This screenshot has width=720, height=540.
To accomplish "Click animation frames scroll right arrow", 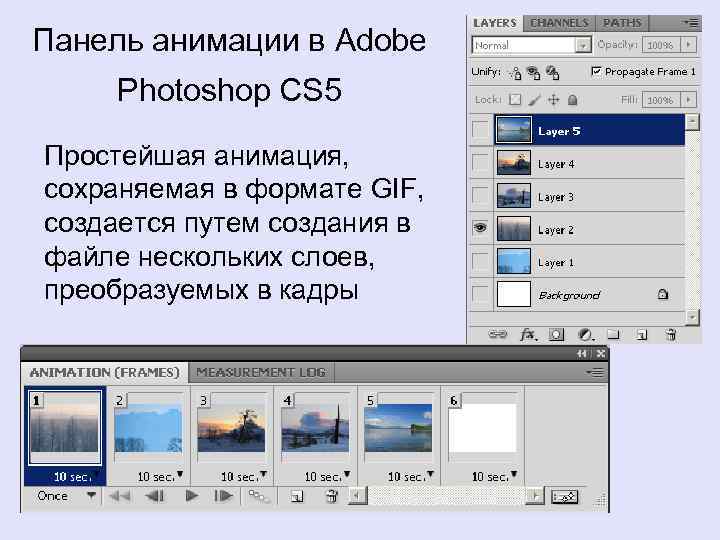I will [x=535, y=496].
